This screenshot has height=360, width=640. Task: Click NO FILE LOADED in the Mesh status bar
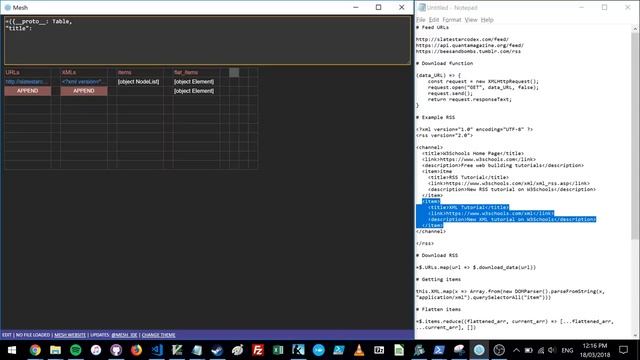coord(33,335)
